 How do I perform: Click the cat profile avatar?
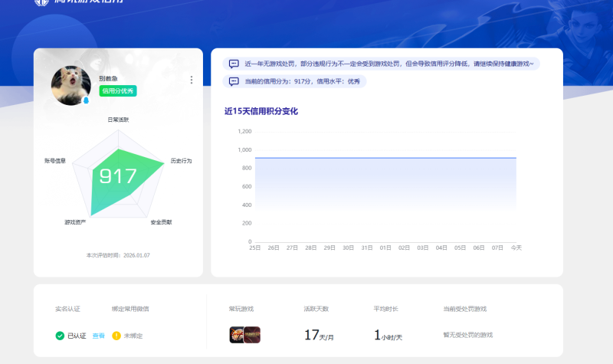point(70,84)
